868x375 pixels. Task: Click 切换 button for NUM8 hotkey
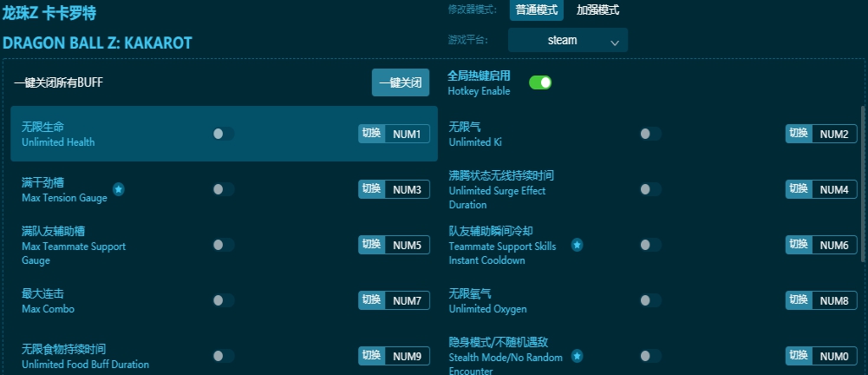799,299
